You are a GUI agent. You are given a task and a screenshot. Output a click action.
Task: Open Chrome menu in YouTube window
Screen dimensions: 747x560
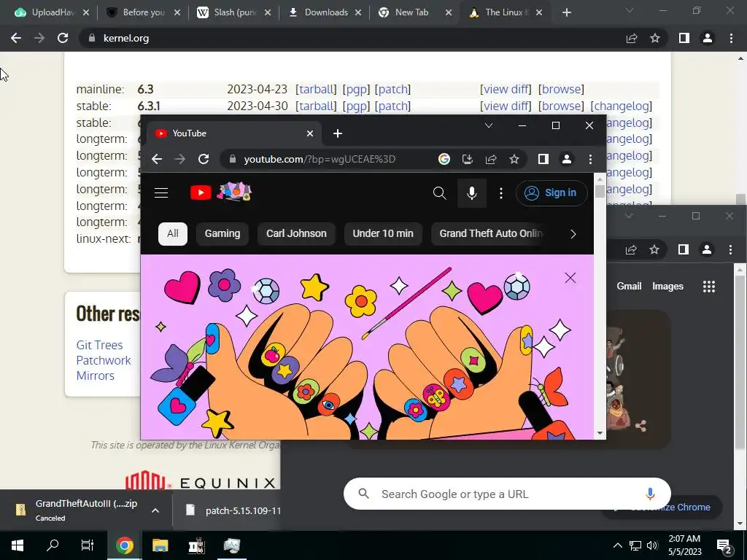tap(590, 159)
